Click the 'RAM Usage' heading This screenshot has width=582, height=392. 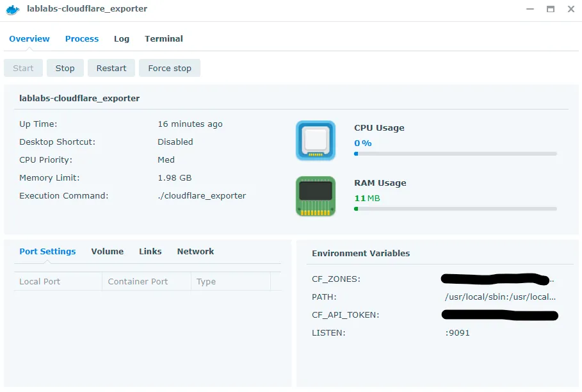point(380,183)
